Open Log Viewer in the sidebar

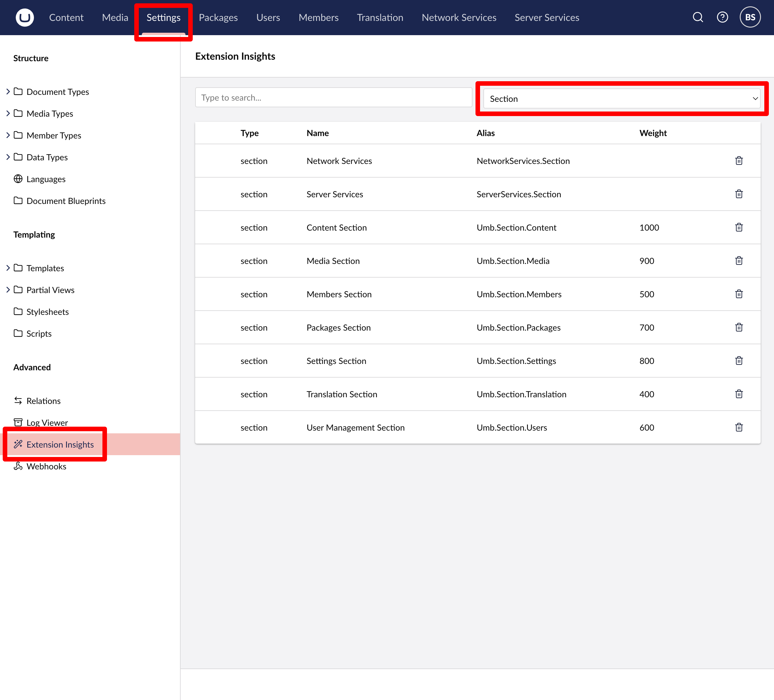(47, 422)
